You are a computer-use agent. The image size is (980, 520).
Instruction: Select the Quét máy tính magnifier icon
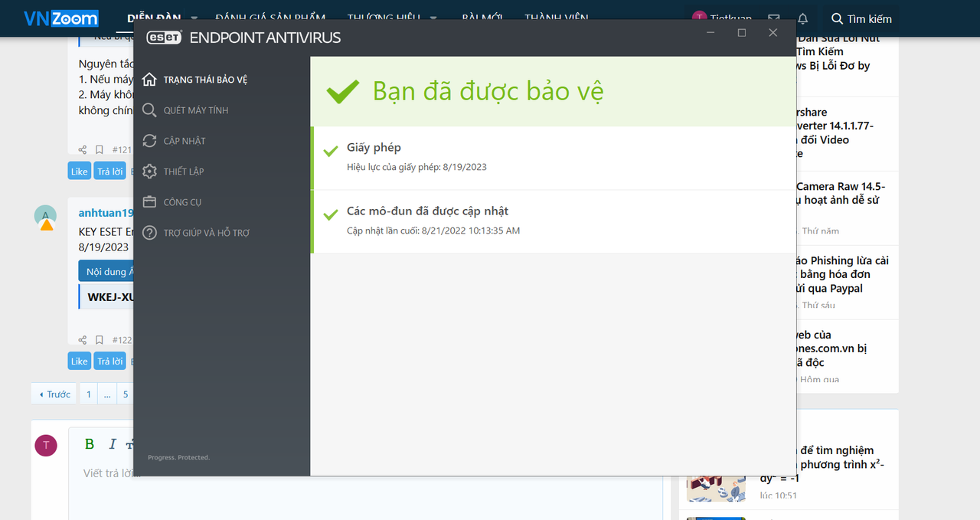tap(149, 110)
